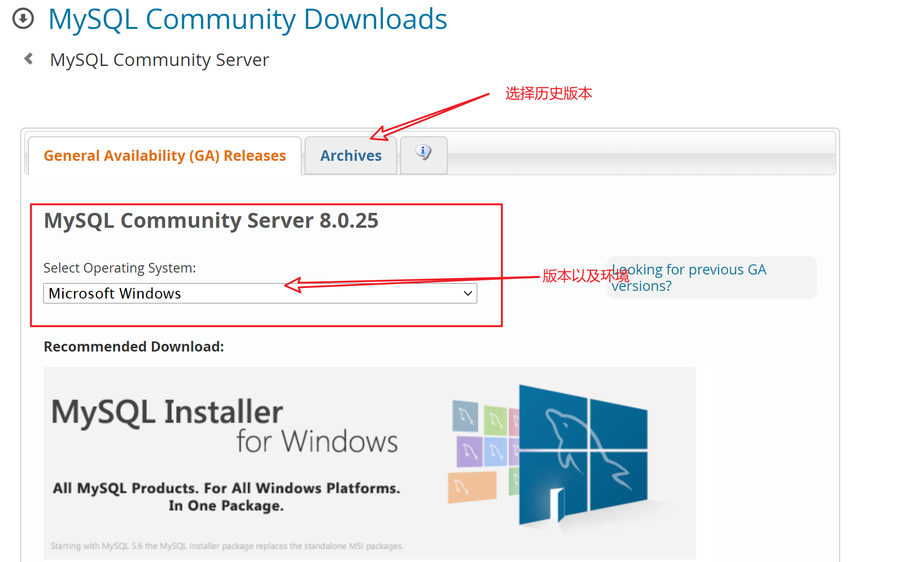Click the 'Select Operating System:' label
The width and height of the screenshot is (924, 562).
(120, 268)
